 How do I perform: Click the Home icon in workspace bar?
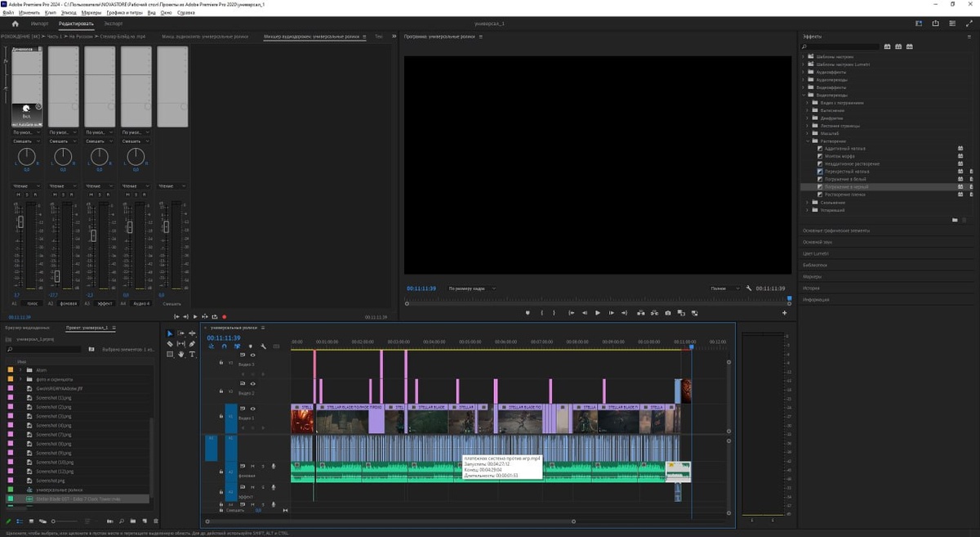coord(15,24)
